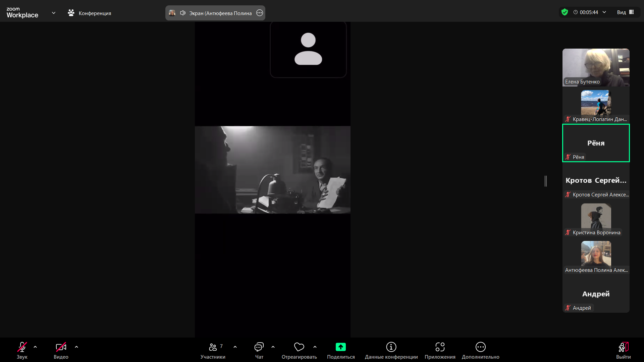Open Приложения apps icon

(x=440, y=347)
